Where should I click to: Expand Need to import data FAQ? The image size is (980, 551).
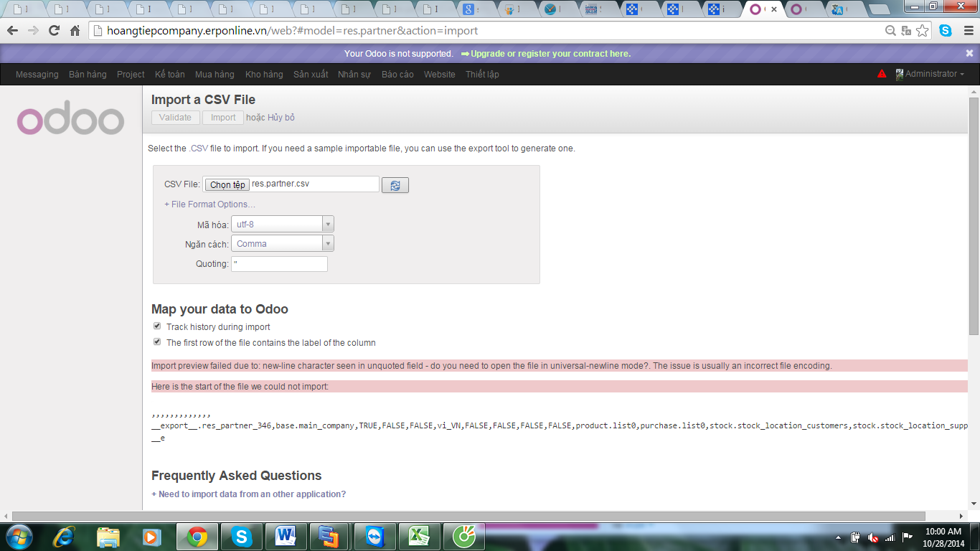click(x=248, y=494)
